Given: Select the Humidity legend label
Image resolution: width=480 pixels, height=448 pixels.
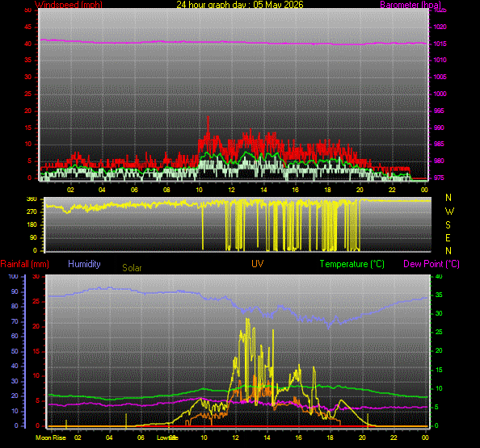Looking at the screenshot, I should click(84, 264).
